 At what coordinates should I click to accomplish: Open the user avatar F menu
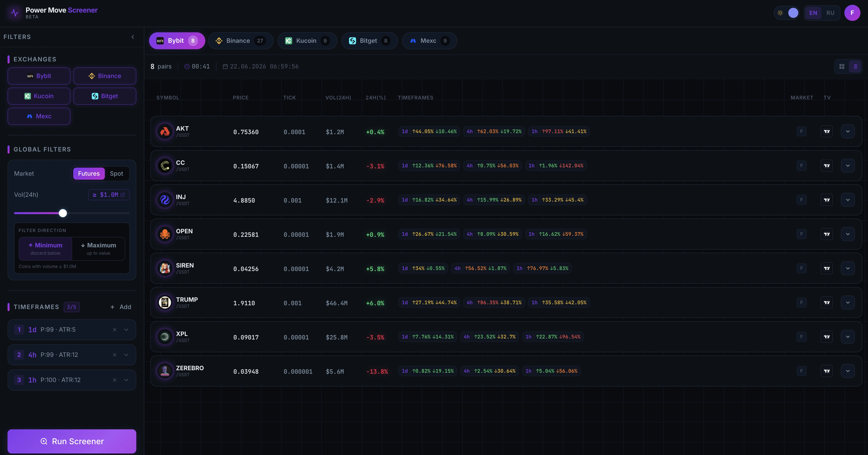[852, 13]
